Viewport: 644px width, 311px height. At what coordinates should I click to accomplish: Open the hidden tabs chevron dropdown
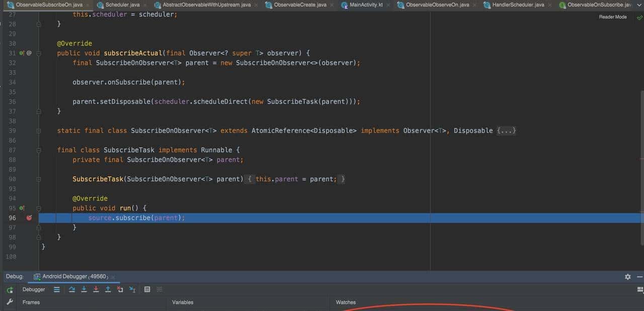[639, 5]
